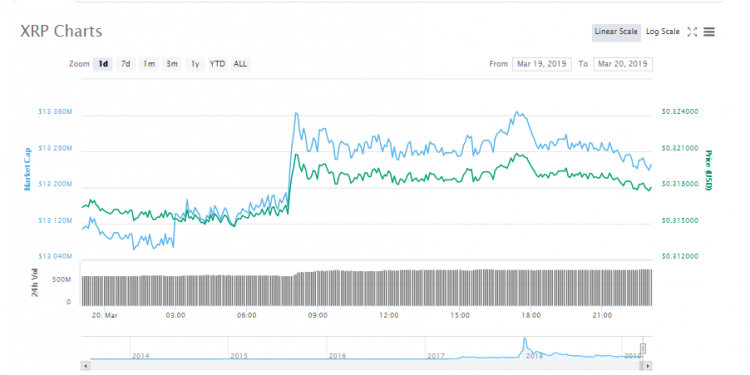Open the chart hamburger menu
This screenshot has width=750, height=375.
coord(709,32)
